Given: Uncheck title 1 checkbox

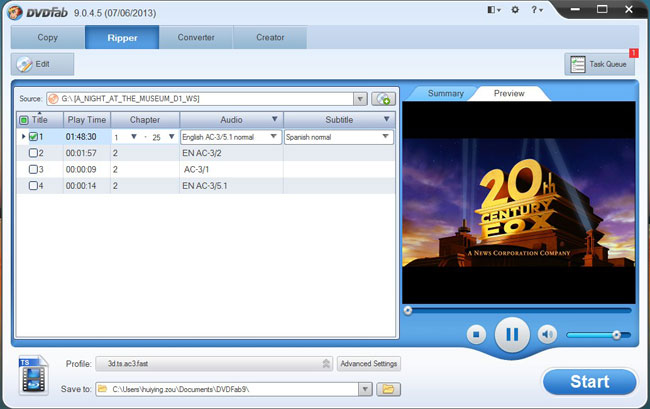Looking at the screenshot, I should [x=33, y=136].
